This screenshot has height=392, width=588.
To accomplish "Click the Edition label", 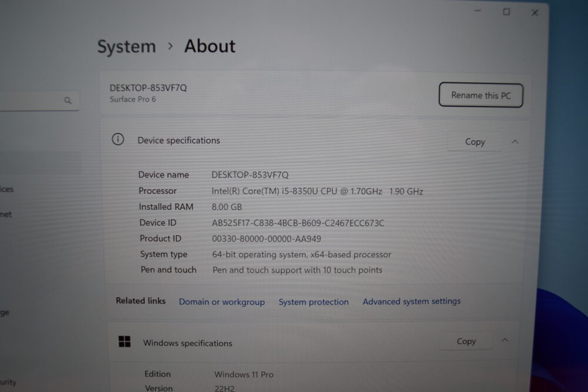I will (x=158, y=374).
